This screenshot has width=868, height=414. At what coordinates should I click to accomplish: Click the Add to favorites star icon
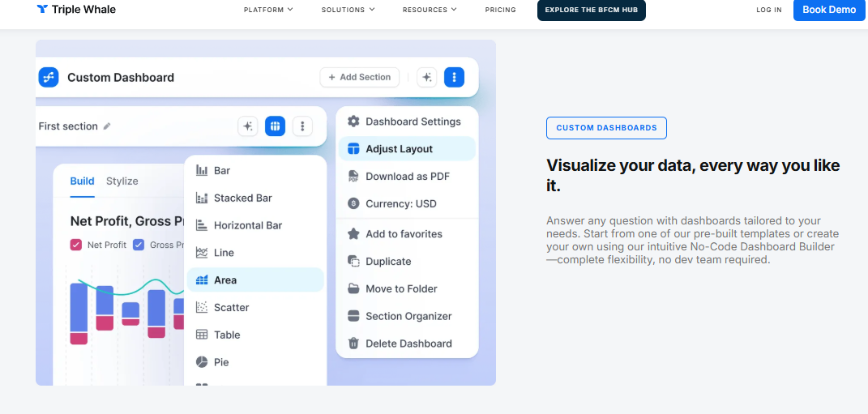click(353, 234)
